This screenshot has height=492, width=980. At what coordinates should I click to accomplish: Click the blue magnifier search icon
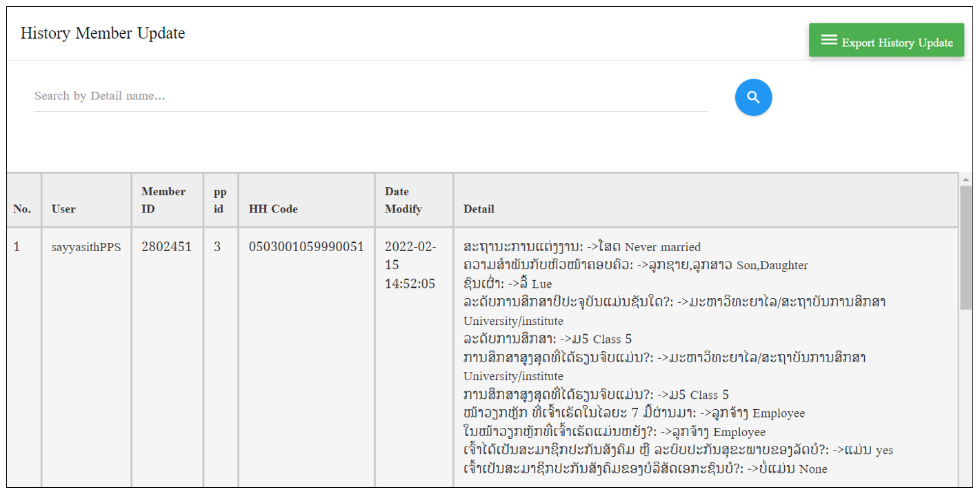tap(753, 97)
